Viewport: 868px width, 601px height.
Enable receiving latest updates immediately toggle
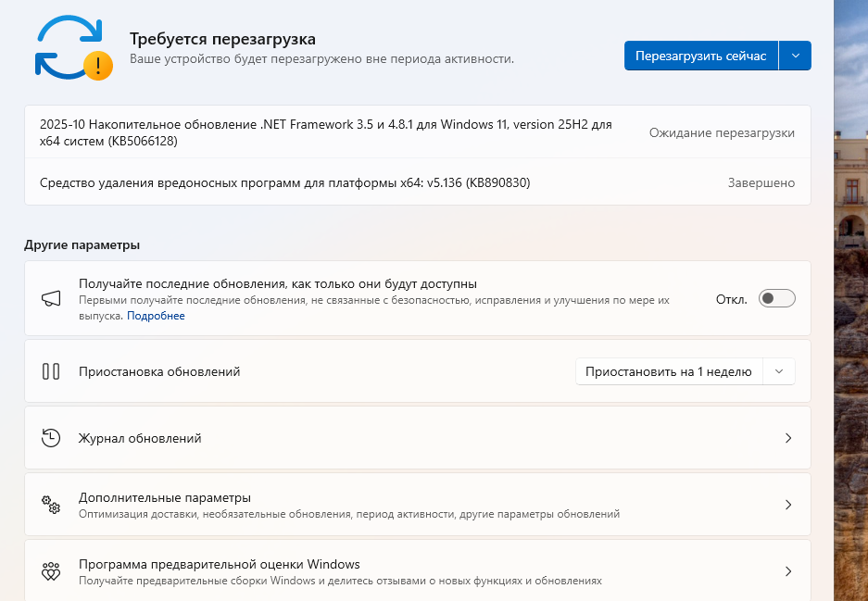click(x=776, y=297)
